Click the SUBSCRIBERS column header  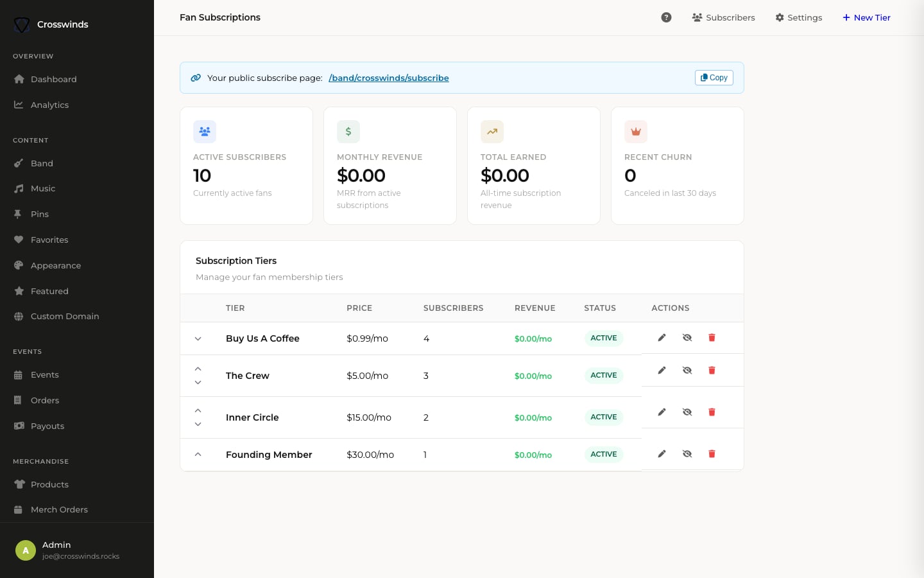[453, 308]
